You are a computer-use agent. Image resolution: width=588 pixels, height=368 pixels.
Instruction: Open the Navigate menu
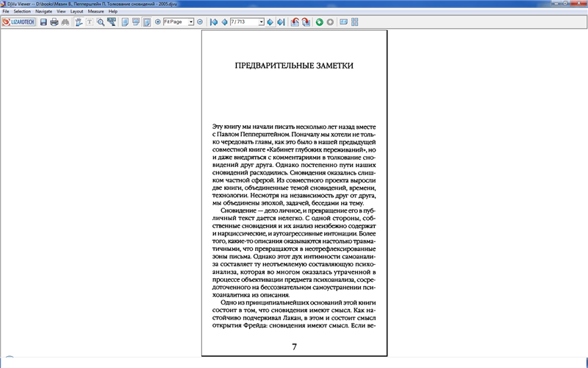(43, 12)
